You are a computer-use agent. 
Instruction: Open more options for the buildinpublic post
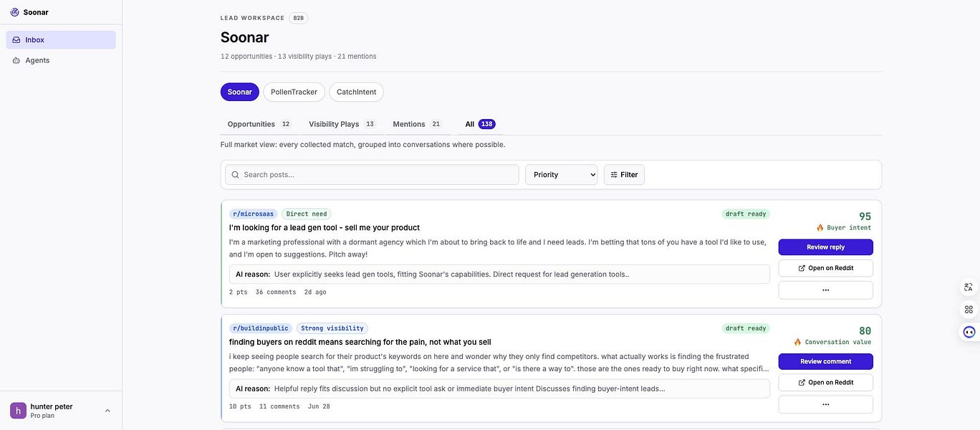[825, 404]
